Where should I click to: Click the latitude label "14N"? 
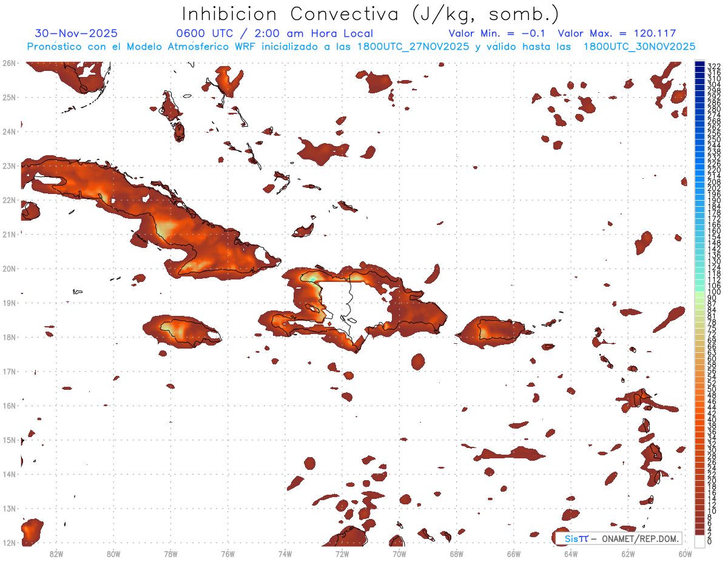(8, 474)
